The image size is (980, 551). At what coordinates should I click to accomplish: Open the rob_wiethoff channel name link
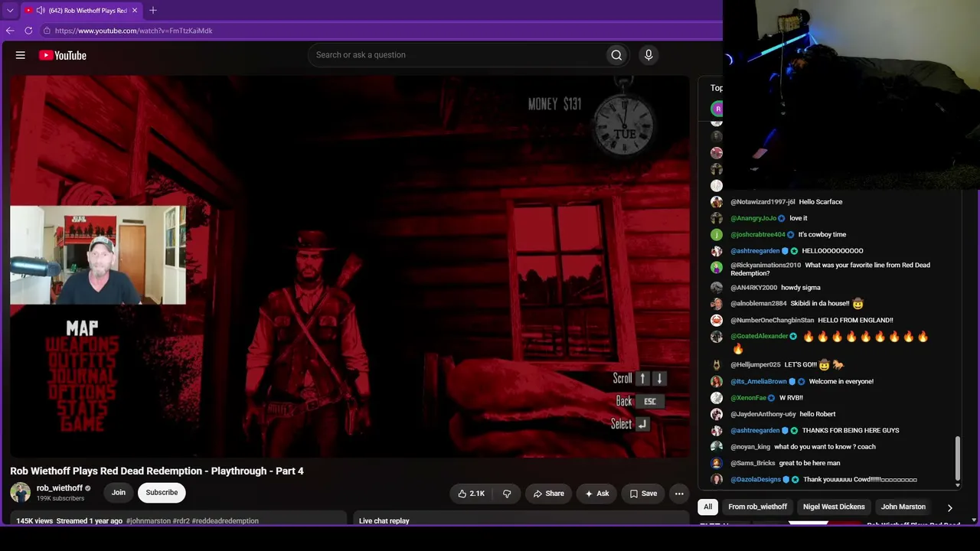tap(60, 488)
